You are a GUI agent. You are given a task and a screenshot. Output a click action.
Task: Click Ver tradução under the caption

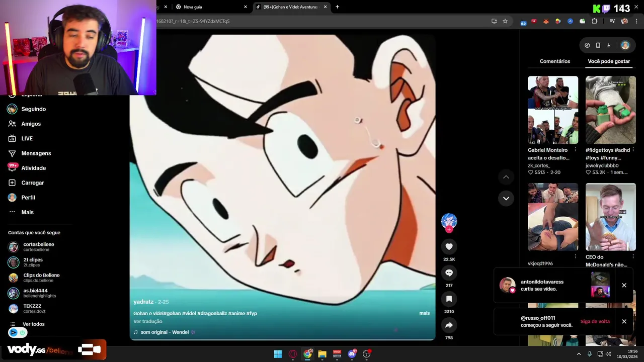(148, 321)
